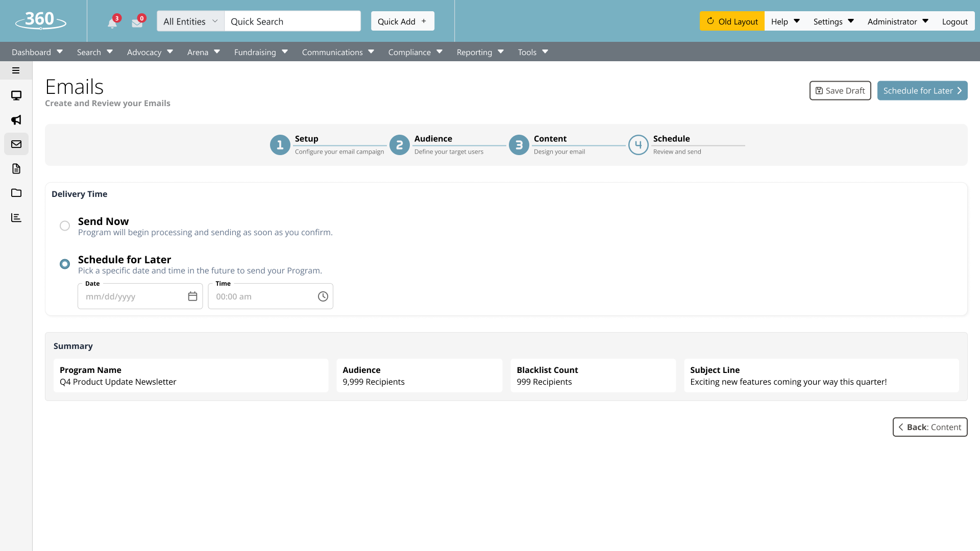Click the 'Exciting new features' subject line text

point(789,382)
